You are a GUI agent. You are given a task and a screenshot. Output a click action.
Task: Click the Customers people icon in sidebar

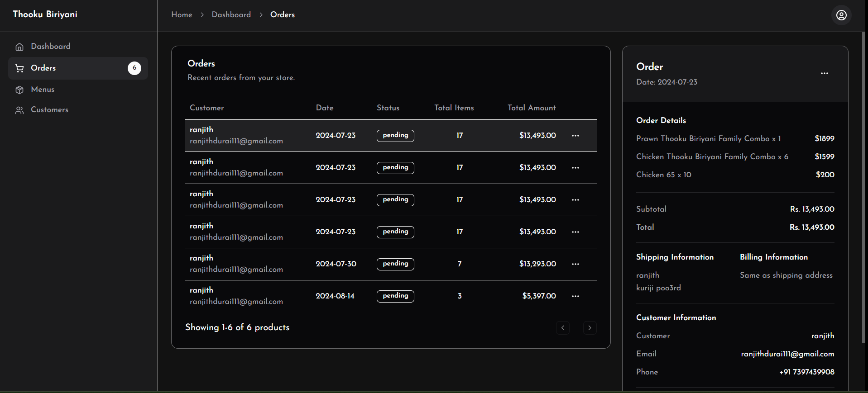(19, 110)
